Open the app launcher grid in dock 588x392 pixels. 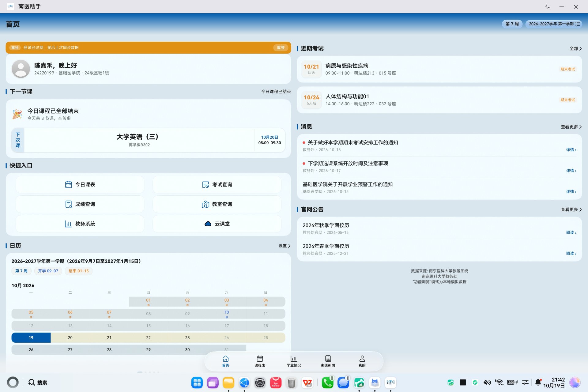click(197, 383)
